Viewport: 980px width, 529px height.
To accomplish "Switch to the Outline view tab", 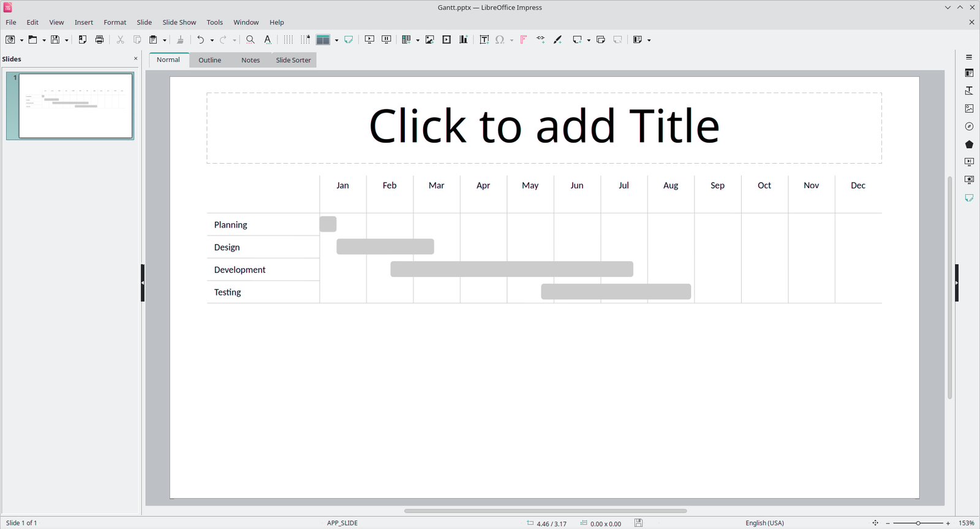I will pos(209,60).
